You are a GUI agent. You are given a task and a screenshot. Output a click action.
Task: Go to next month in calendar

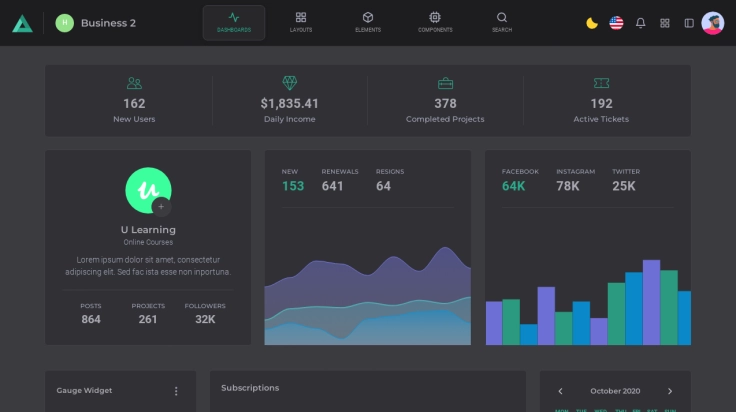tap(670, 391)
